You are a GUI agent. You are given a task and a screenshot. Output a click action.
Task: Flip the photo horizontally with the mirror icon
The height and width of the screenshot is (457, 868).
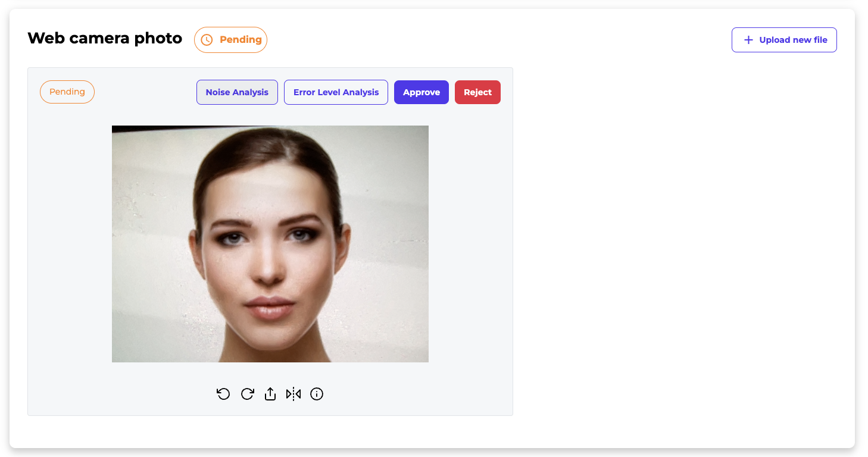pos(294,394)
